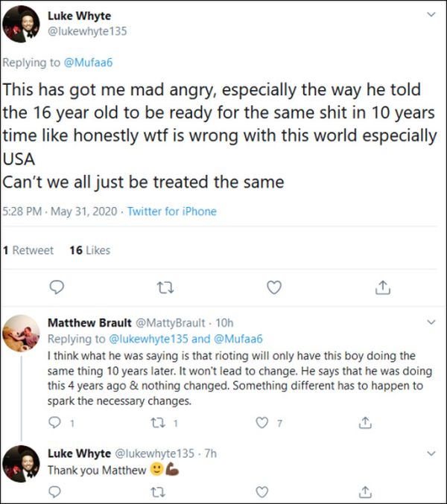Like the main tweet about USA
This screenshot has height=504, width=447.
pyautogui.click(x=274, y=287)
